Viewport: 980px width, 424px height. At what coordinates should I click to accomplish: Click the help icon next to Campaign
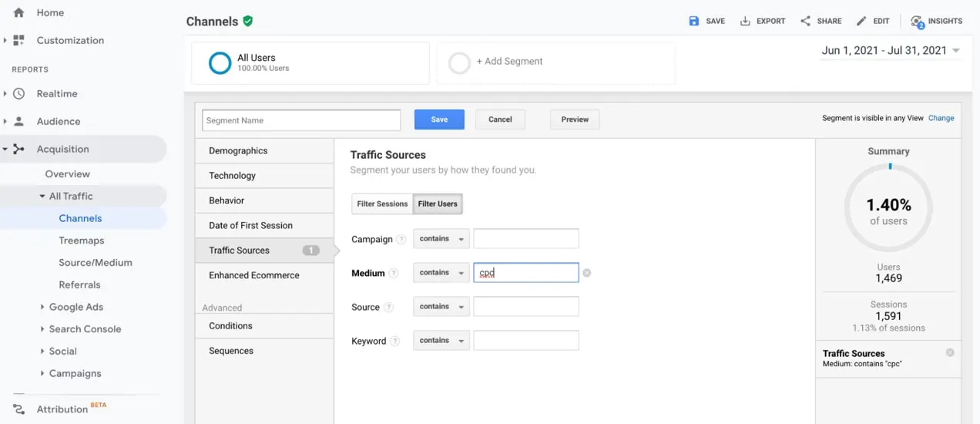click(401, 240)
